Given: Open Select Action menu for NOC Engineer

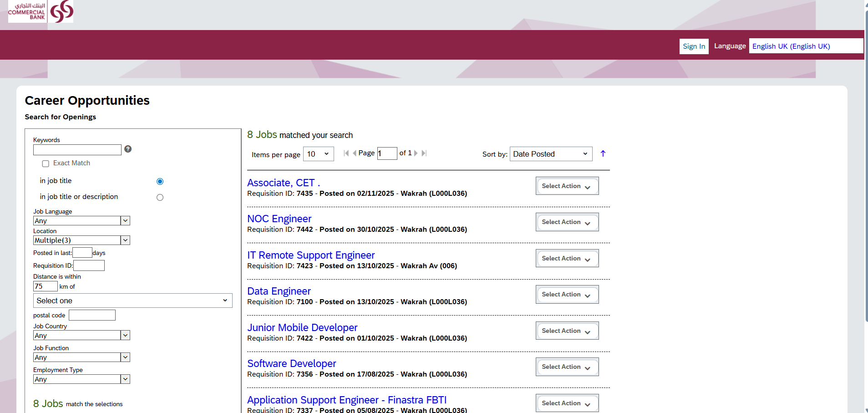Looking at the screenshot, I should tap(567, 222).
